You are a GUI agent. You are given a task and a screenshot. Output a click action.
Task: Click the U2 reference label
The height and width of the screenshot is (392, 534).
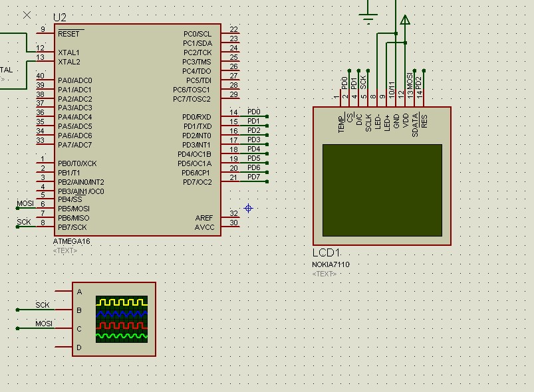(60, 17)
